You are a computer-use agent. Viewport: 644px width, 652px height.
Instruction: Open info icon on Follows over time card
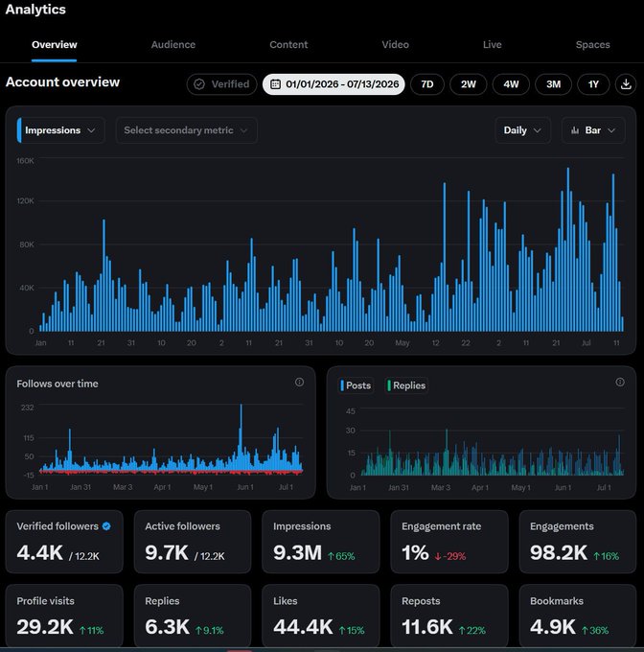[x=299, y=383]
